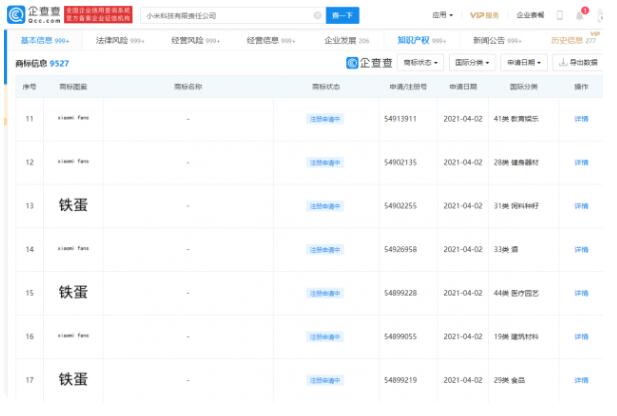Image resolution: width=617 pixels, height=416 pixels.
Task: Click the 铁蛋 trademark image in row 17
Action: [73, 379]
